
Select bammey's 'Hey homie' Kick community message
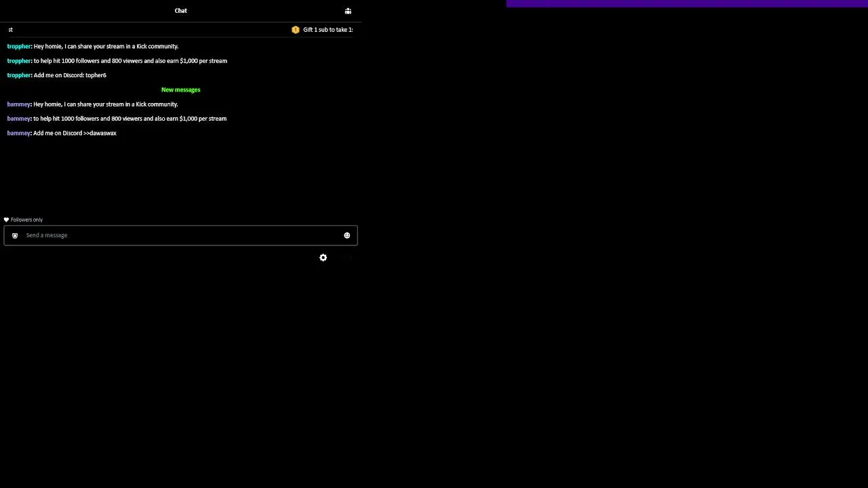tap(105, 104)
